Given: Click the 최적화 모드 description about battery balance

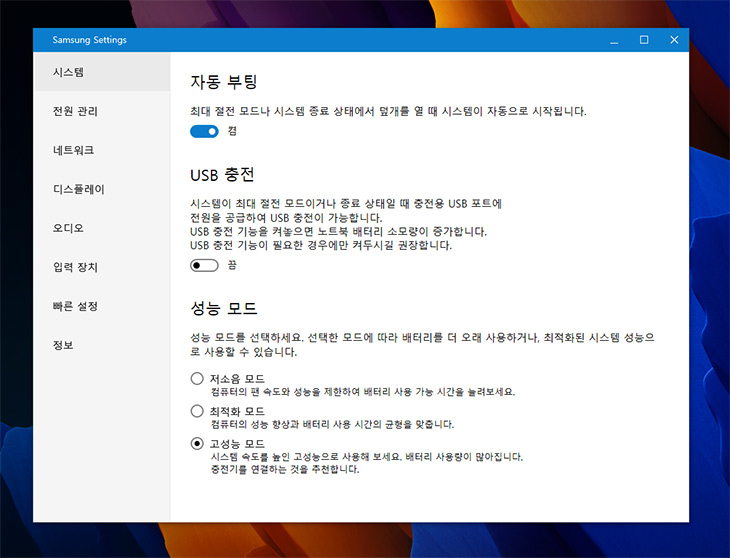Looking at the screenshot, I should [x=332, y=424].
